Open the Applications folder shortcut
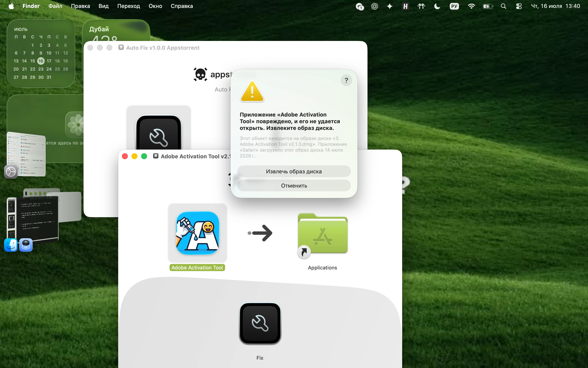The width and height of the screenshot is (588, 368). (323, 234)
